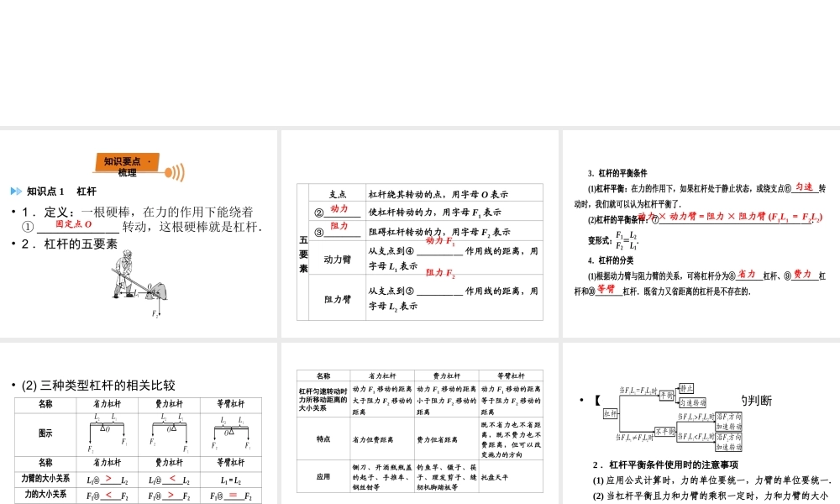
Task: Click the 省力杠杆 lever diagram in 图示 row
Action: pos(108,434)
